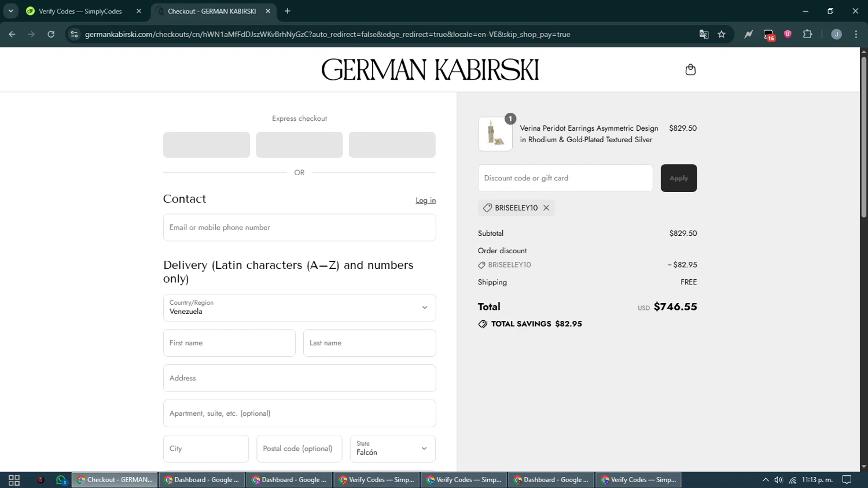Show hidden system tray icons
Image resolution: width=868 pixels, height=488 pixels.
tap(765, 480)
